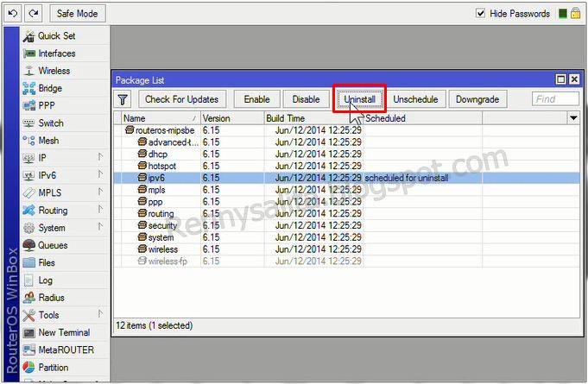Click the 'scheduled for uninstall' cell text
The image size is (588, 384).
tap(407, 178)
